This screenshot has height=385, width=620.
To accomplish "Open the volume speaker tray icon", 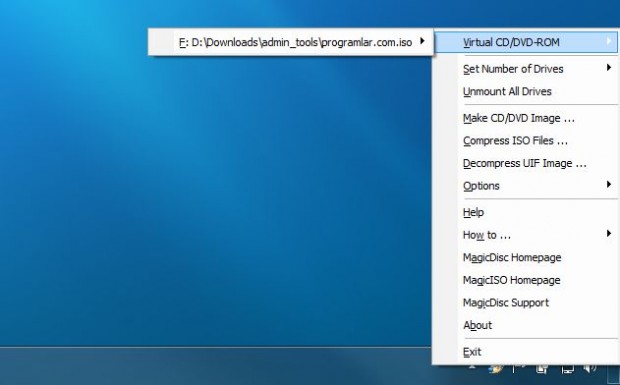I will pyautogui.click(x=590, y=369).
